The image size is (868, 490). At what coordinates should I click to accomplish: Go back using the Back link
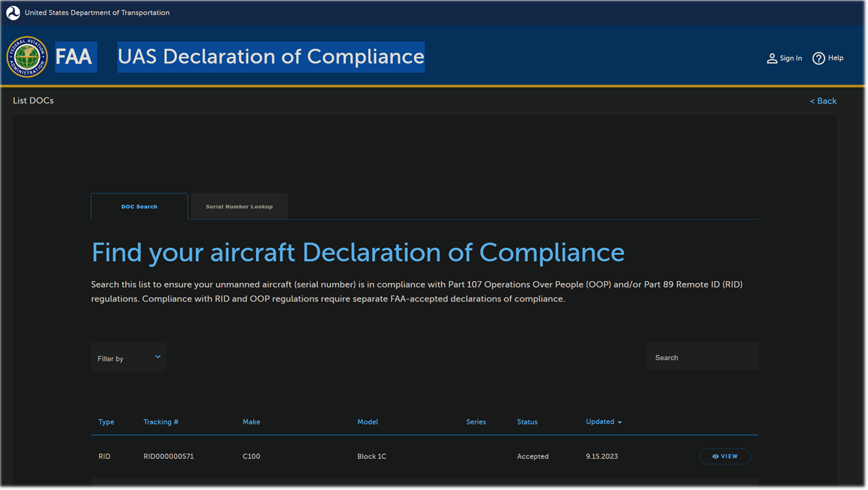point(823,101)
